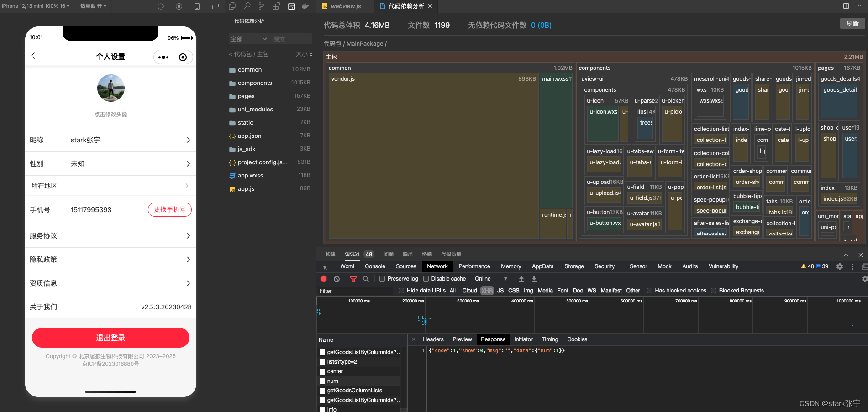Open DevTools settings gear icon

point(839,266)
